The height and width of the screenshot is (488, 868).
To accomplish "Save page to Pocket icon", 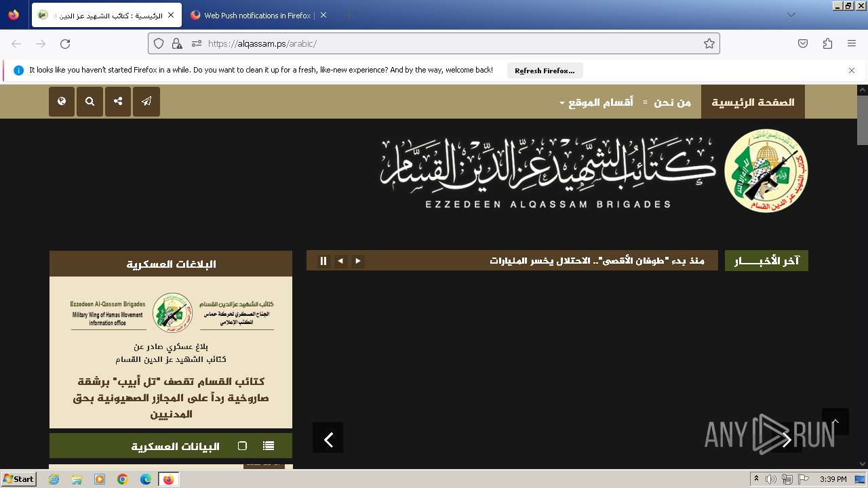I will 803,43.
